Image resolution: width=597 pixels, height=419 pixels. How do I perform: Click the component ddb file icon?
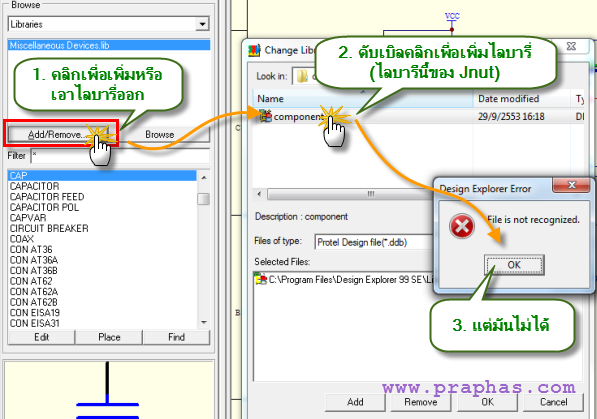point(265,115)
